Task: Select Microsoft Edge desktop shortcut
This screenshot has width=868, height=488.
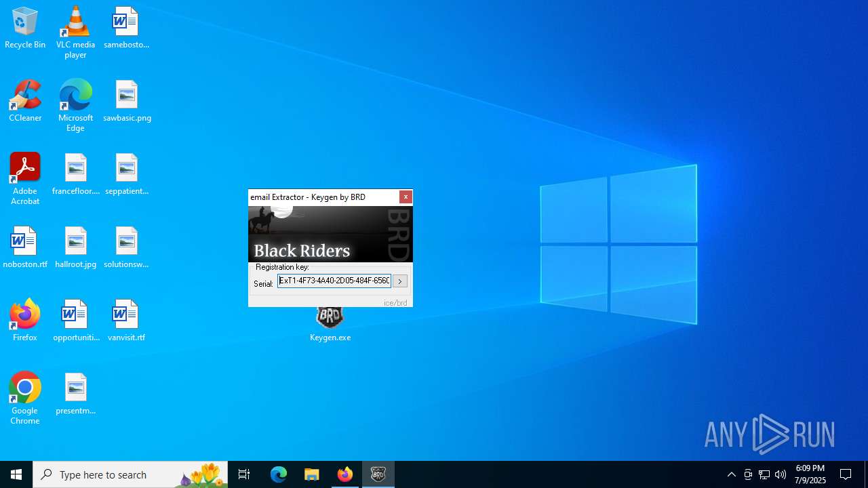Action: 75,106
